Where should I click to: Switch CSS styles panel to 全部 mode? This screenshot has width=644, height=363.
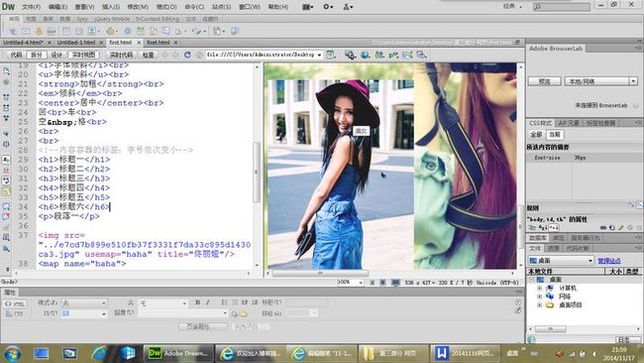[536, 135]
